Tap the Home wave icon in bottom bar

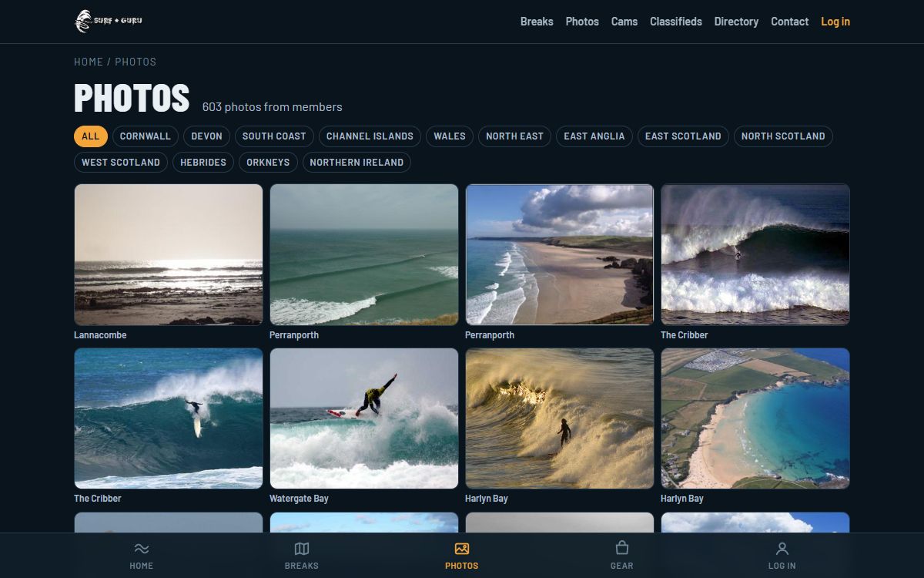142,549
